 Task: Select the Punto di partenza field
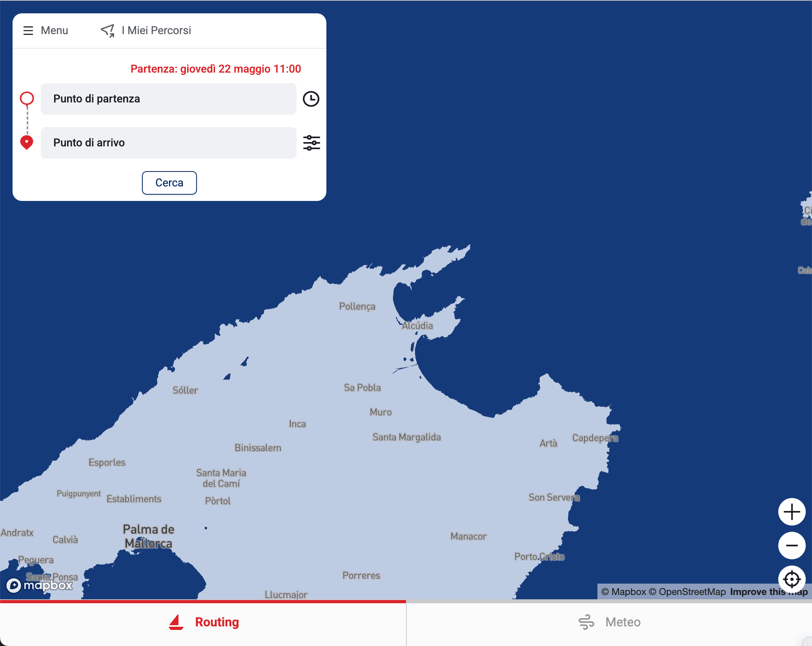(x=169, y=99)
